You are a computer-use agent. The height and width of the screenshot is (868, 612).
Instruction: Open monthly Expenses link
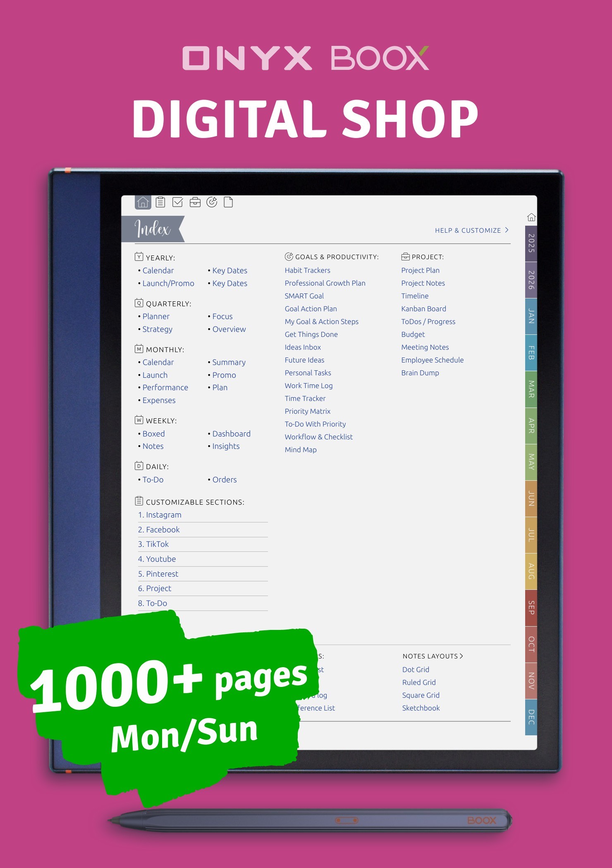click(x=159, y=400)
